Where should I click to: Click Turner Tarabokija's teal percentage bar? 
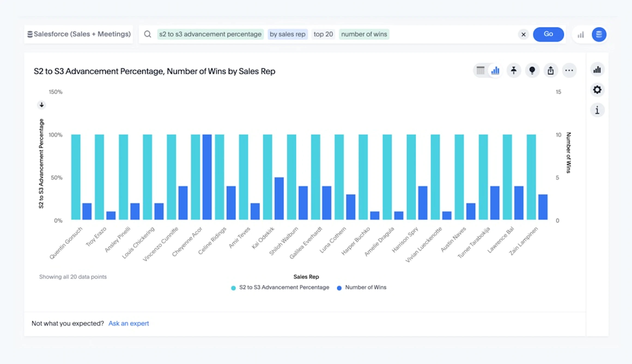[483, 177]
